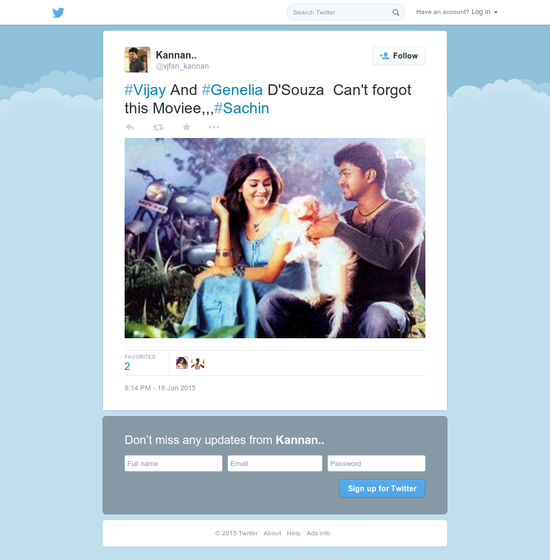Click the search magnifier icon
Screen dimensions: 550x560
395,12
